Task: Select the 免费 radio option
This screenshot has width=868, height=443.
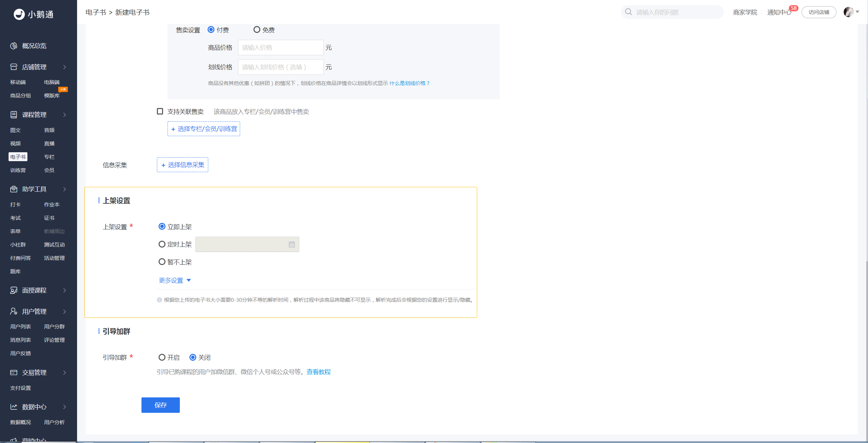Action: pyautogui.click(x=257, y=30)
